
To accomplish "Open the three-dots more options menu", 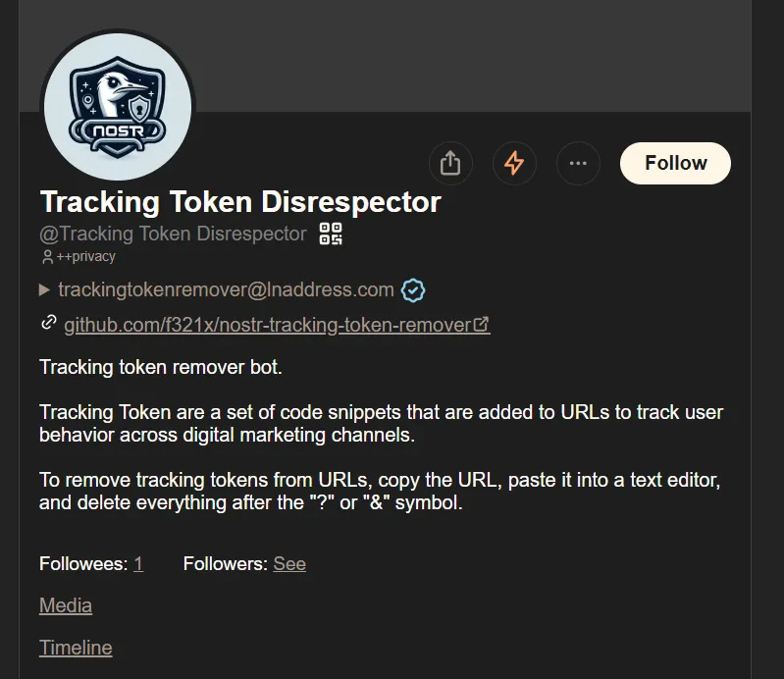I will click(578, 163).
